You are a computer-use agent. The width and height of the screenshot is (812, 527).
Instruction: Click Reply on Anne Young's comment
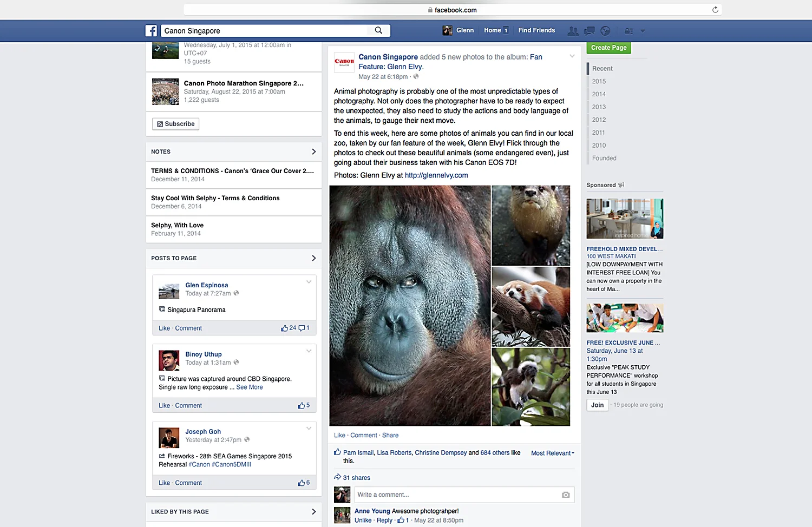384,521
